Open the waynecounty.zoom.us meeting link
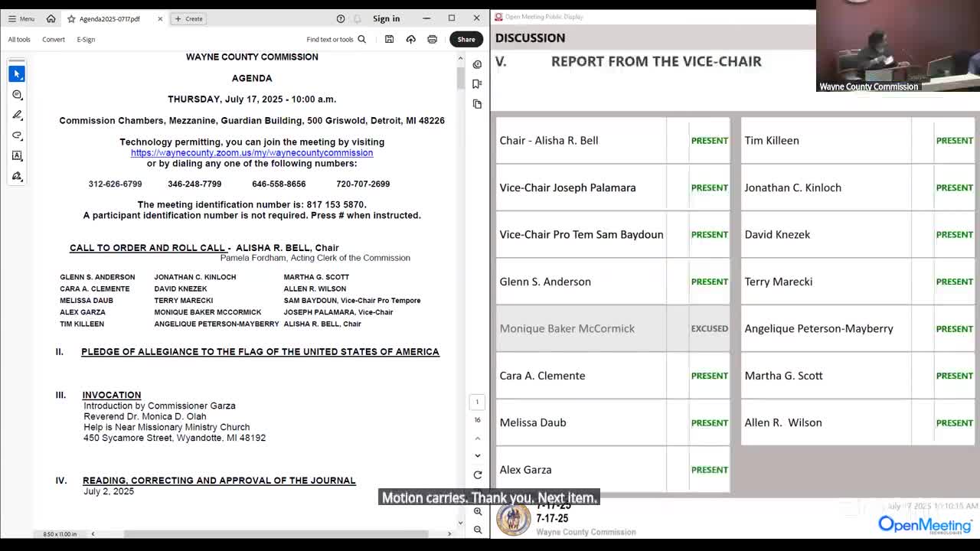Viewport: 980px width, 551px height. click(252, 152)
